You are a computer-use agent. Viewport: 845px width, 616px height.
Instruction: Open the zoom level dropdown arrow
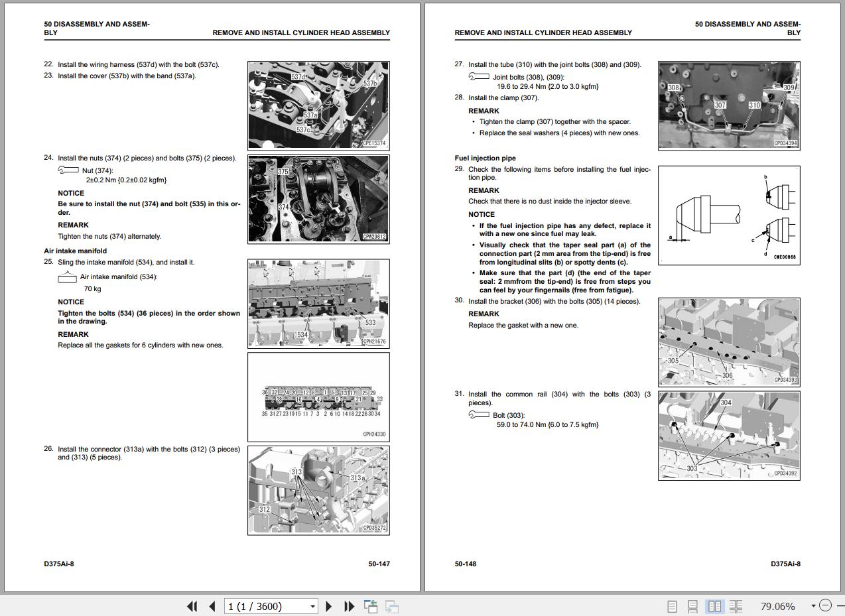pos(813,606)
